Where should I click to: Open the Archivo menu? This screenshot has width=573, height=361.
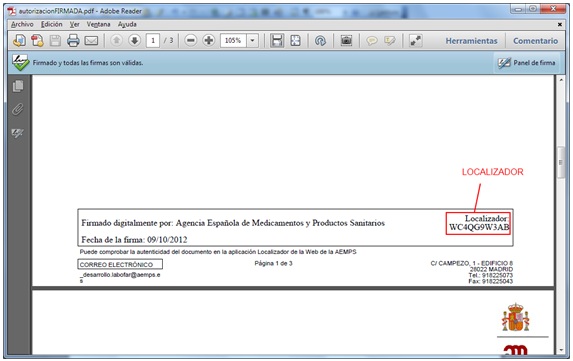(x=22, y=24)
